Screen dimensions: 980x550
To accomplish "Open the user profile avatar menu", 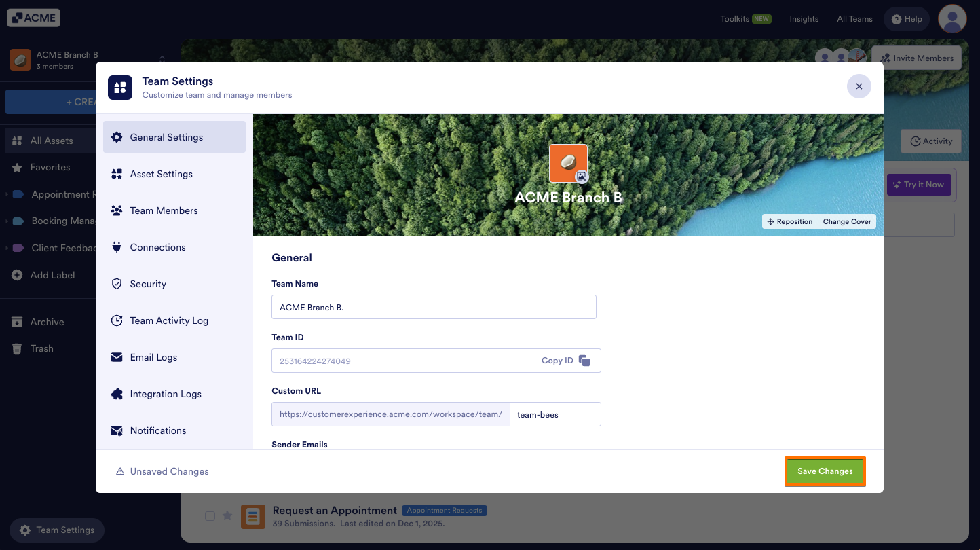I will 952,18.
